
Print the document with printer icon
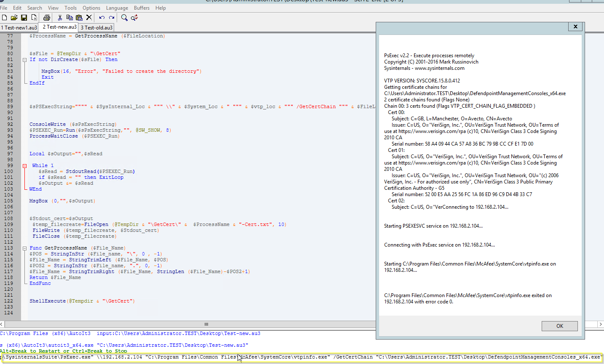click(47, 18)
